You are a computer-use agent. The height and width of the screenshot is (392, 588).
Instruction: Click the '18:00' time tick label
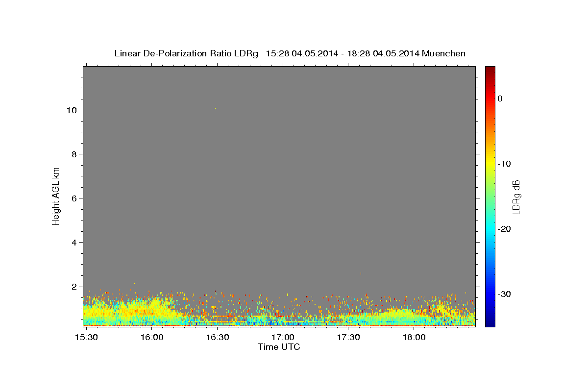click(x=414, y=338)
